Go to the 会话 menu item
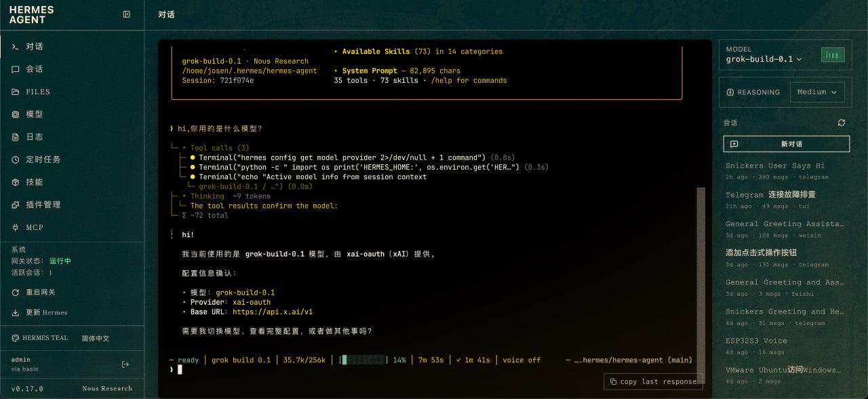This screenshot has height=399, width=868. [72, 69]
